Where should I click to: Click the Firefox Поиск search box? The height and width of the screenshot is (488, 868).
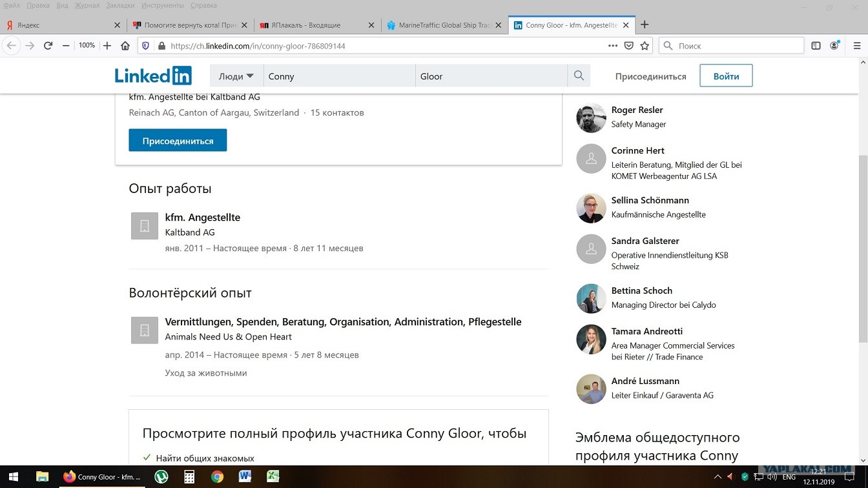click(x=731, y=46)
